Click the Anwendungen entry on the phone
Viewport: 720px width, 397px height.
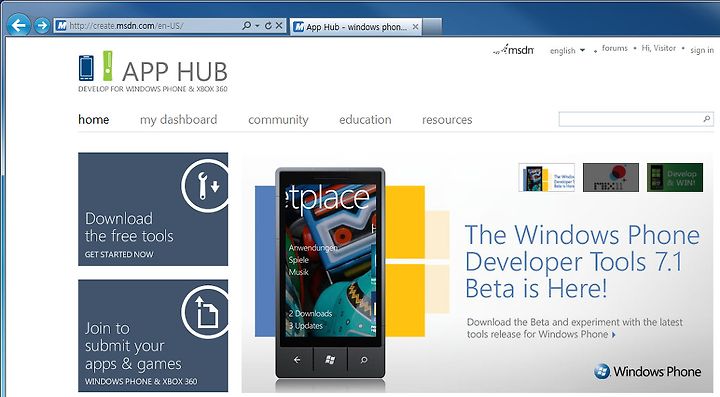[x=313, y=248]
